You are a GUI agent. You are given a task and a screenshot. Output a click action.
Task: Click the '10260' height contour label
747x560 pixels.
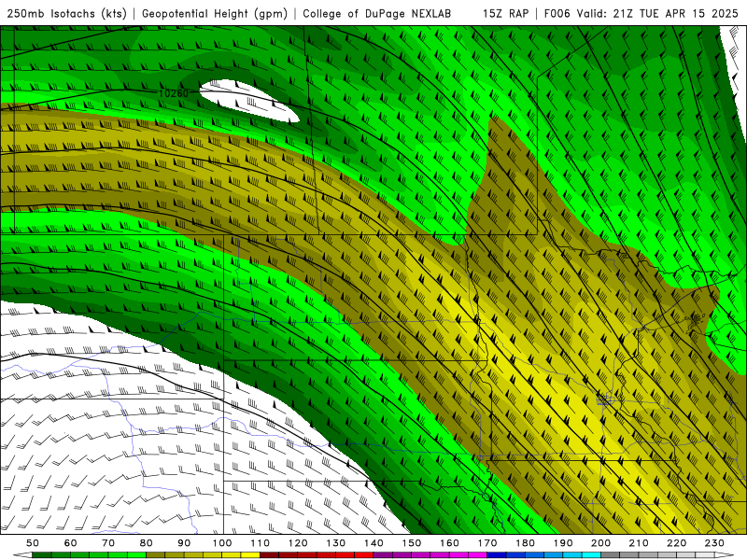coord(174,93)
